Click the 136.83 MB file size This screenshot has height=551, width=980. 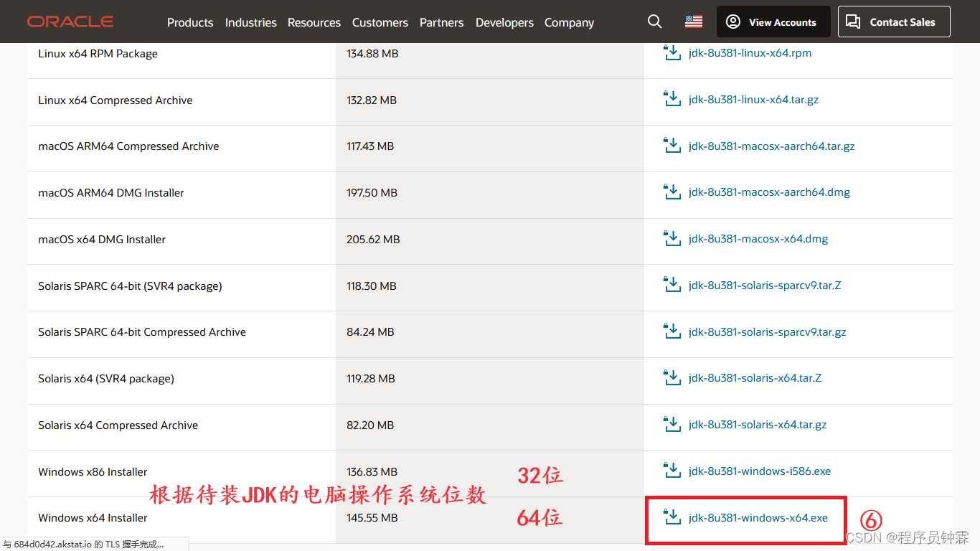click(372, 472)
